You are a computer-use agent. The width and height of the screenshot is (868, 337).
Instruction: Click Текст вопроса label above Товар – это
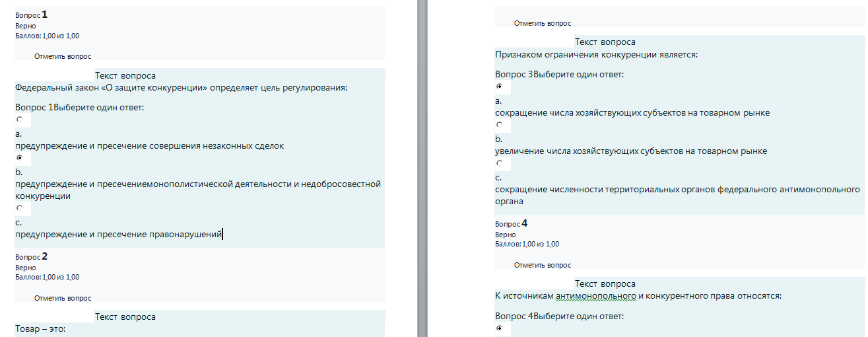(125, 317)
